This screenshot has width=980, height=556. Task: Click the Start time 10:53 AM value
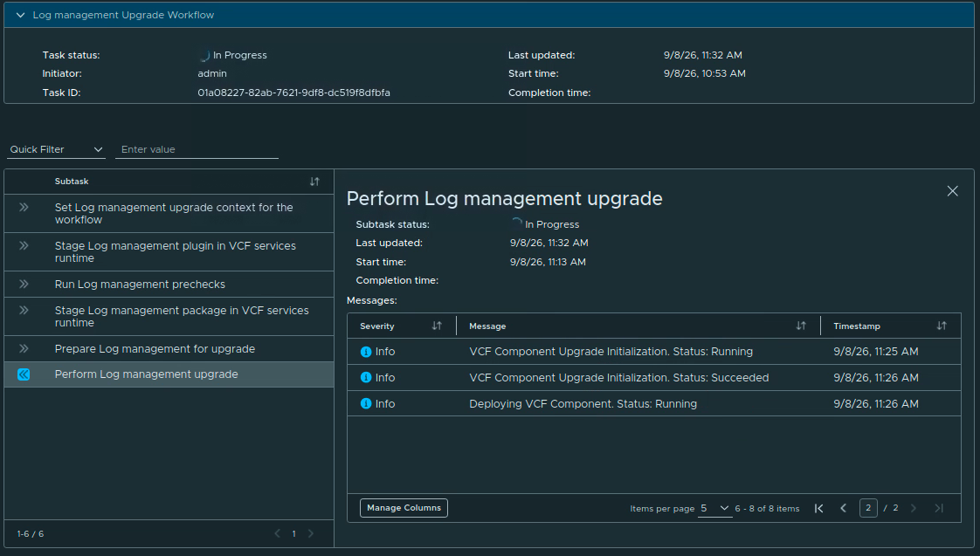704,73
